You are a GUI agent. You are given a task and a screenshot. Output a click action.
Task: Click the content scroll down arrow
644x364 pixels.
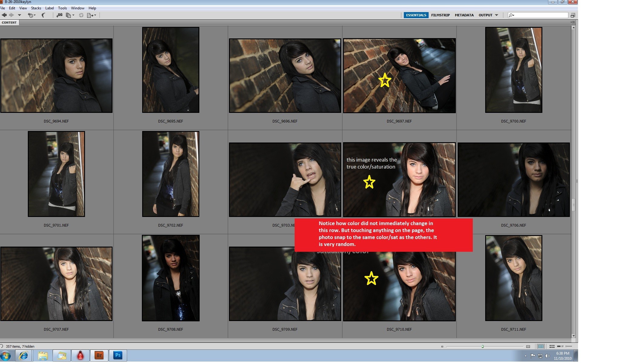click(x=573, y=336)
